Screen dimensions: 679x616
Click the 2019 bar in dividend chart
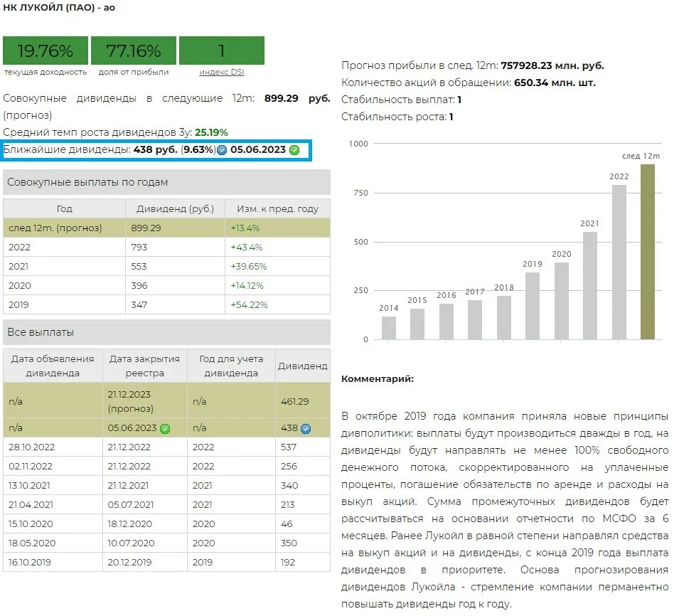533,305
